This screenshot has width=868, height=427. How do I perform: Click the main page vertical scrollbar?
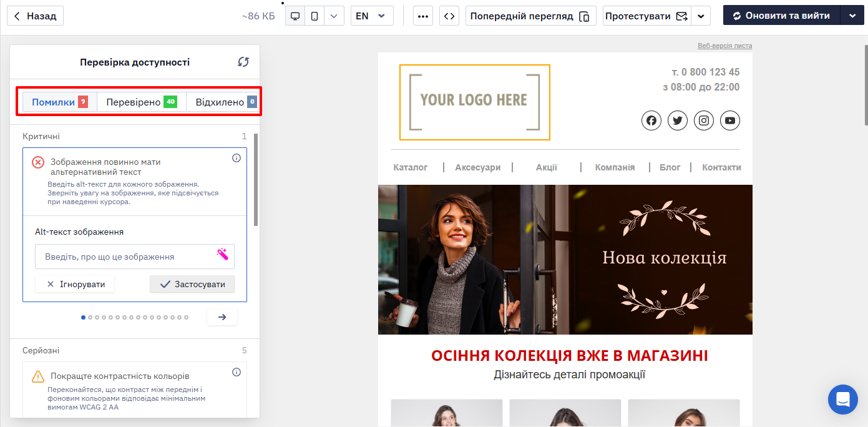click(x=866, y=84)
